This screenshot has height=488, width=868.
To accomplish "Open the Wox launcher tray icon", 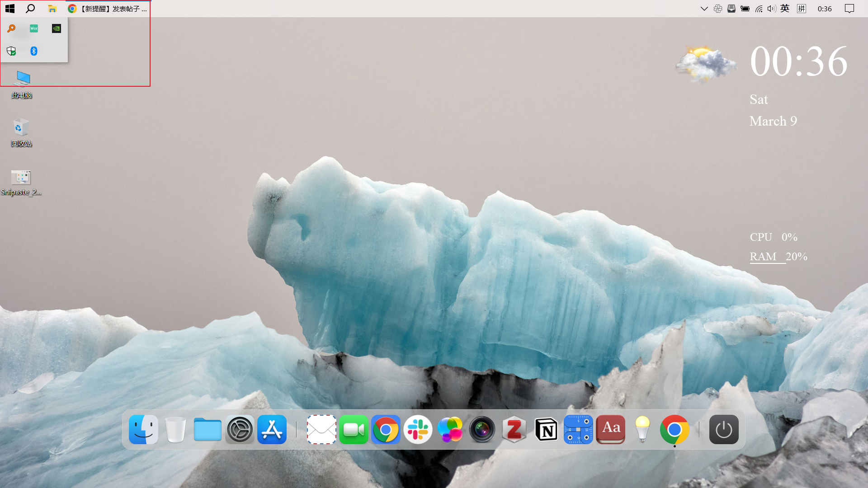I will point(34,28).
